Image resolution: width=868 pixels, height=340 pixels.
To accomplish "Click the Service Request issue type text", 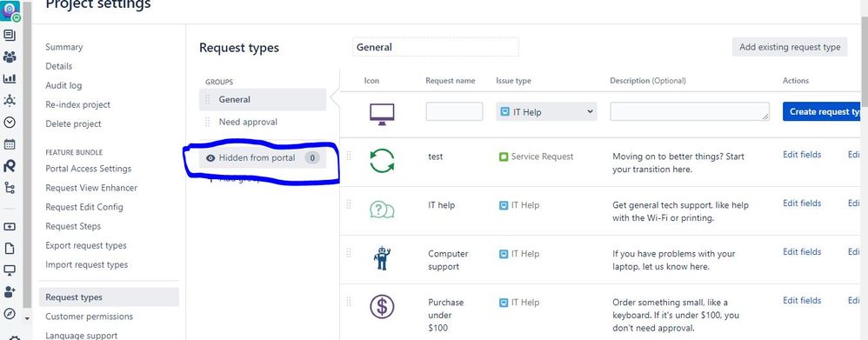I will (542, 157).
